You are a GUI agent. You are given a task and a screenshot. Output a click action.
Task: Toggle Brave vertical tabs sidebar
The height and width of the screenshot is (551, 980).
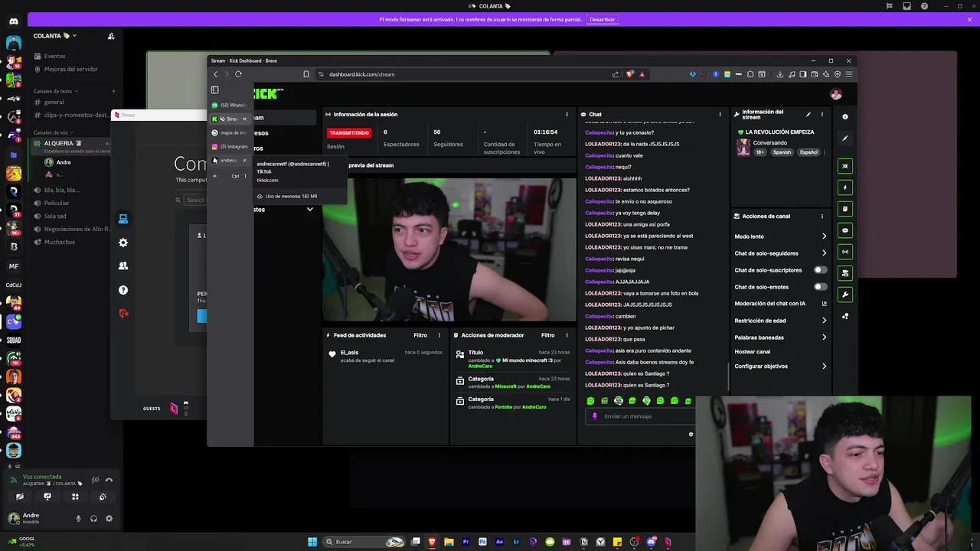[214, 90]
